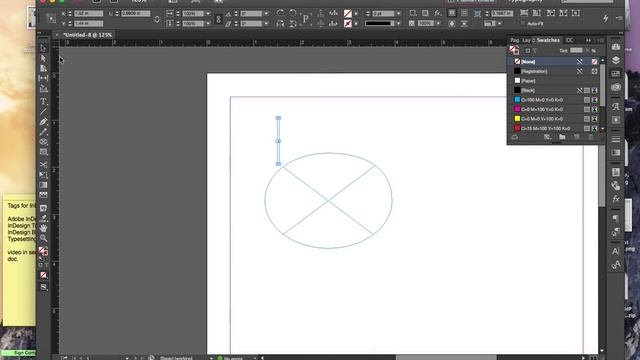Click Apply None button in toolbox
The image size is (640, 360).
pos(43,275)
